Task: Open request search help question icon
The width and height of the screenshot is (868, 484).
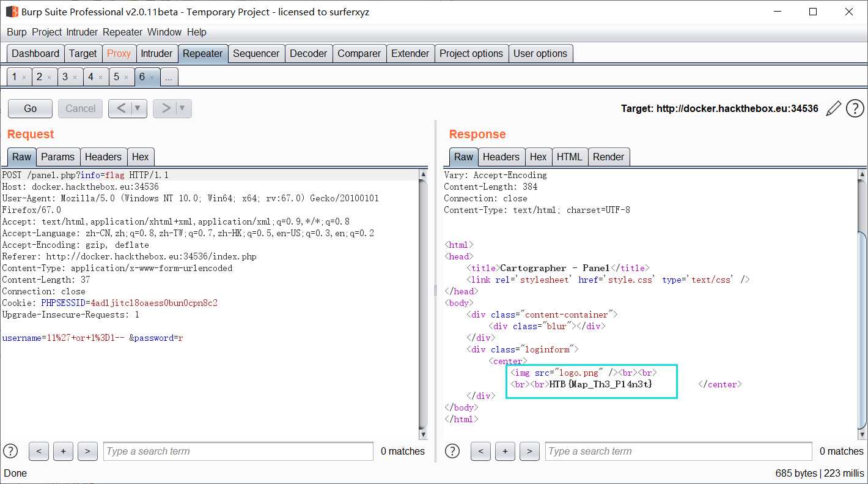Action: click(x=10, y=451)
